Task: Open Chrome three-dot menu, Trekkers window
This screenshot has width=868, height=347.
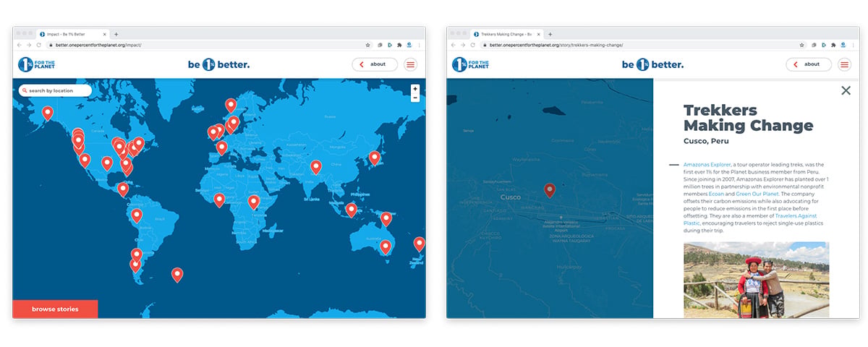Action: point(853,45)
